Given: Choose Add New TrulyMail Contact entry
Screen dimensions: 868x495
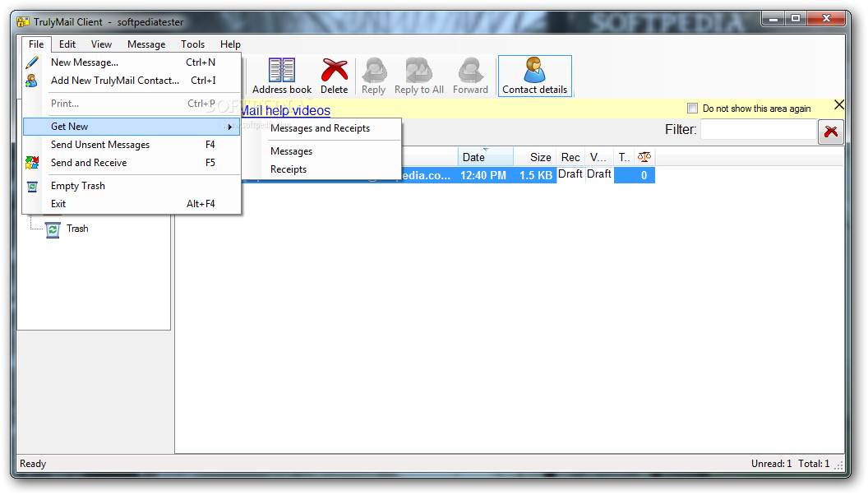Looking at the screenshot, I should (x=132, y=81).
